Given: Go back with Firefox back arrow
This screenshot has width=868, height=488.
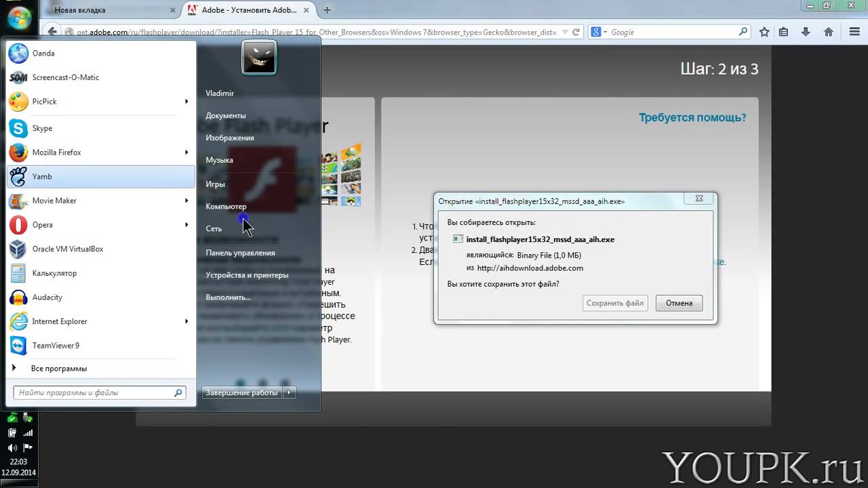Looking at the screenshot, I should tap(52, 32).
